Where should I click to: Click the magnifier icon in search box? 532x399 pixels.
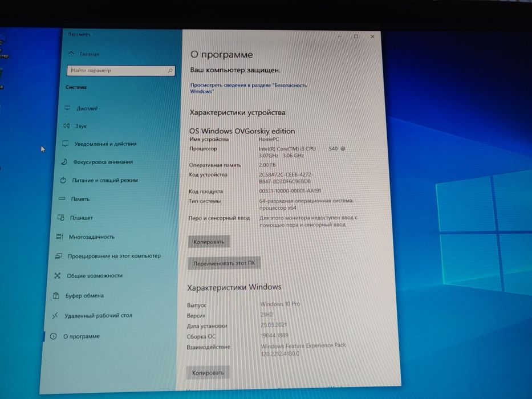pos(170,71)
